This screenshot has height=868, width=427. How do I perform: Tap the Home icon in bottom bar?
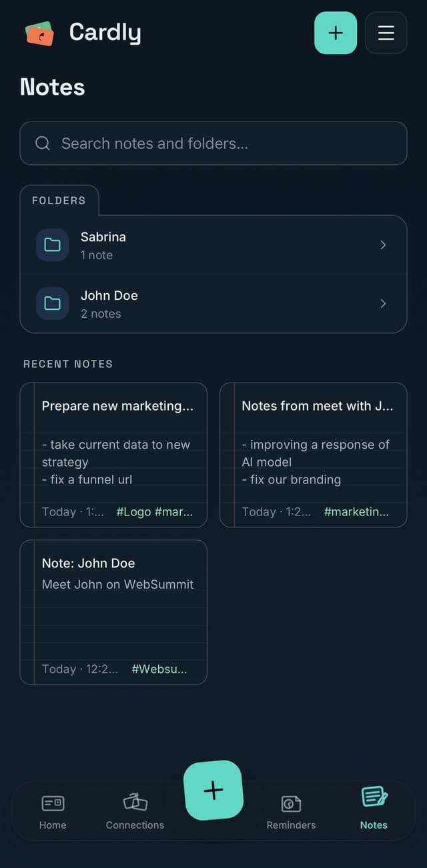tap(53, 803)
